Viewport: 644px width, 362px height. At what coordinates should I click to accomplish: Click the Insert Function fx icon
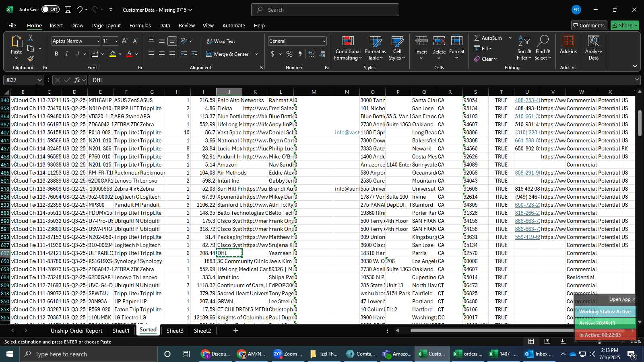point(77,80)
